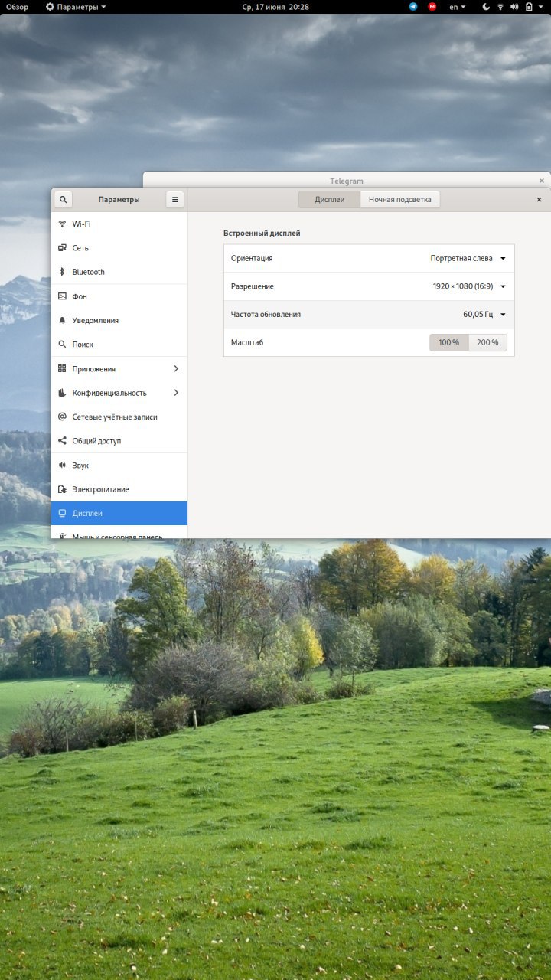Click the search icon in Settings header
The image size is (551, 980).
coord(63,200)
